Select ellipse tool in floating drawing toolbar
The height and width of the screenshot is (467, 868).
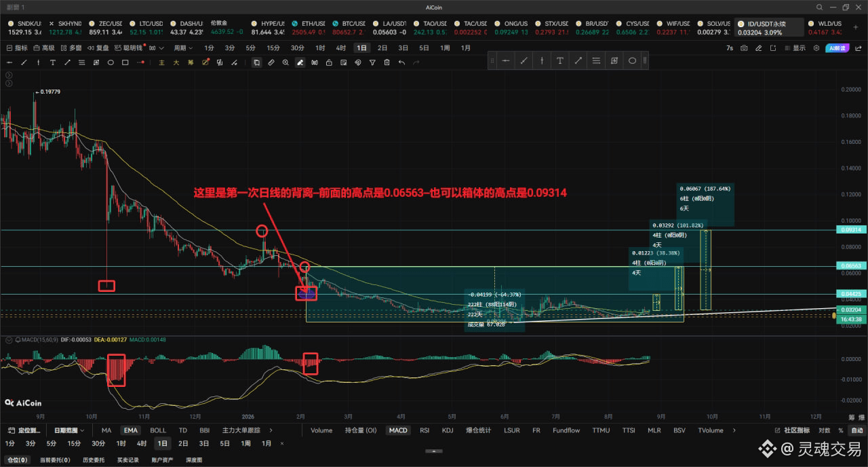pos(632,60)
